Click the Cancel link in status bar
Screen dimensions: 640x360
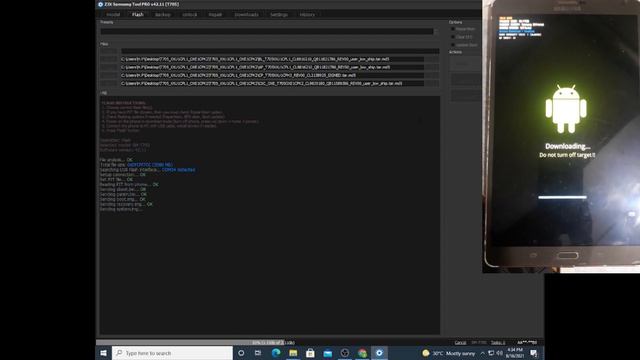(460, 342)
